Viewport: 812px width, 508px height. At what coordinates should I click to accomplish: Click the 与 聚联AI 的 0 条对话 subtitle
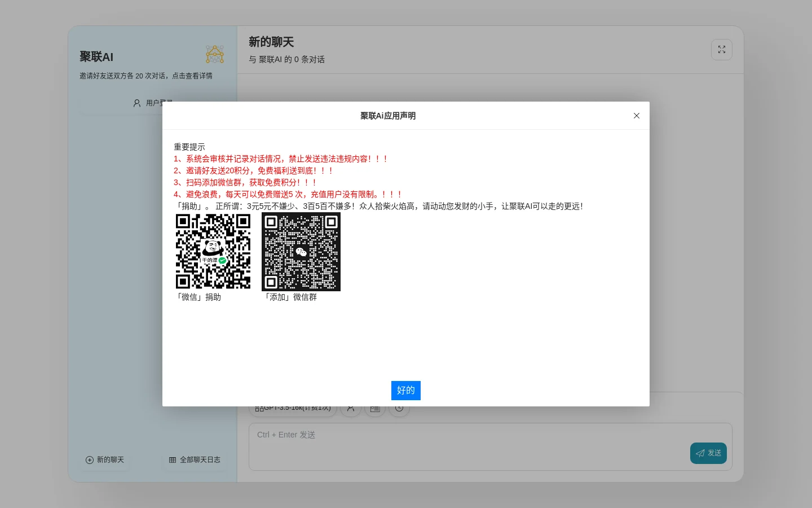(x=286, y=59)
